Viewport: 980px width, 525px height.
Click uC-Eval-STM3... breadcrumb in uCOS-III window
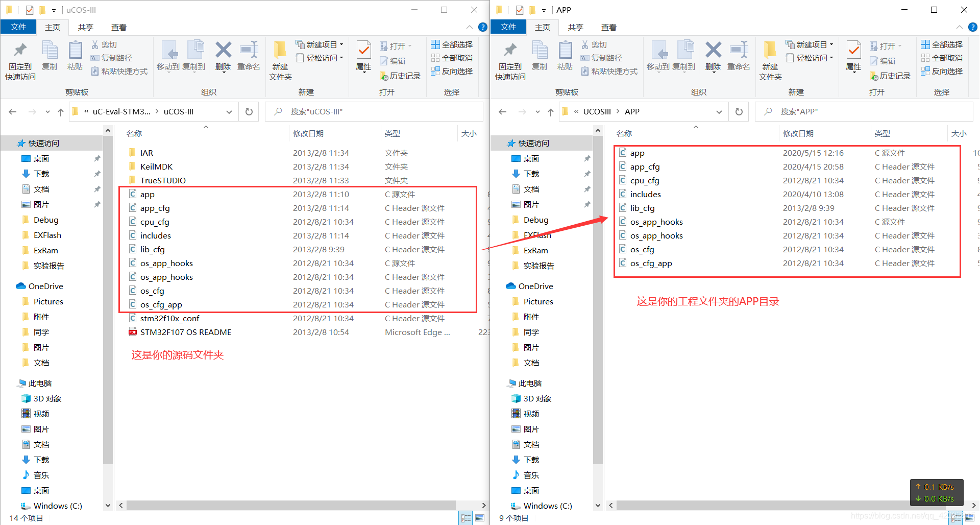(121, 112)
